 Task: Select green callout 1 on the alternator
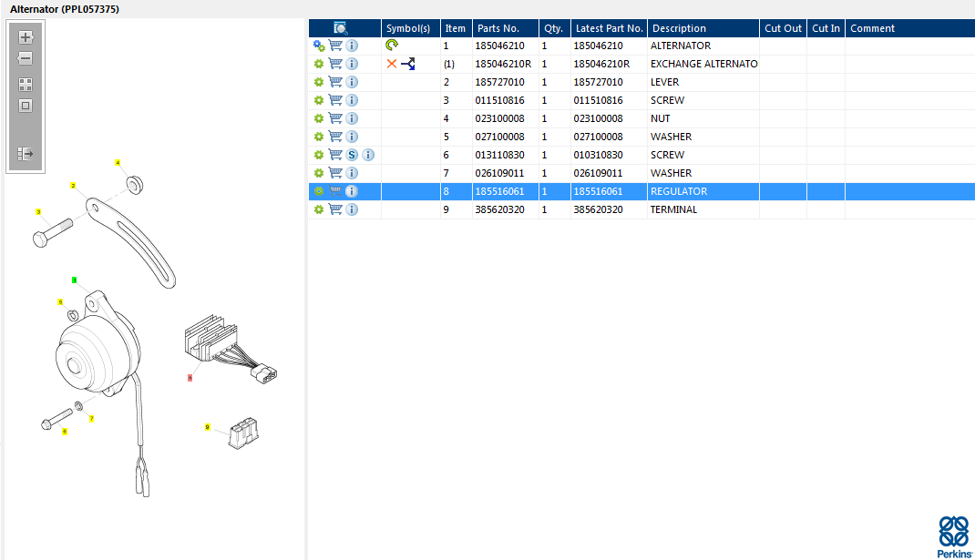point(74,280)
